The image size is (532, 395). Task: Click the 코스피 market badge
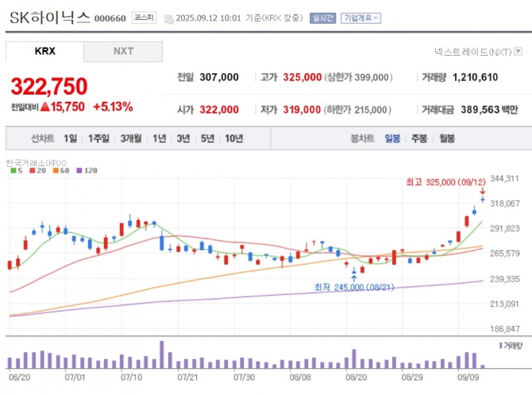144,17
